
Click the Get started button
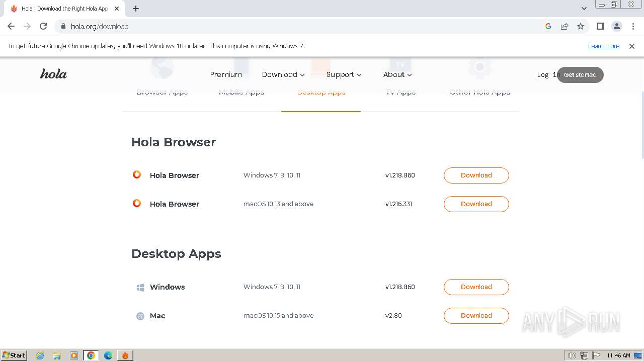(x=580, y=74)
